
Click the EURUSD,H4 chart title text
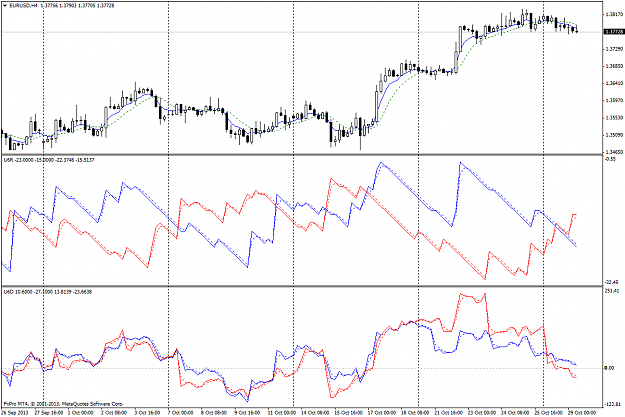pos(23,6)
